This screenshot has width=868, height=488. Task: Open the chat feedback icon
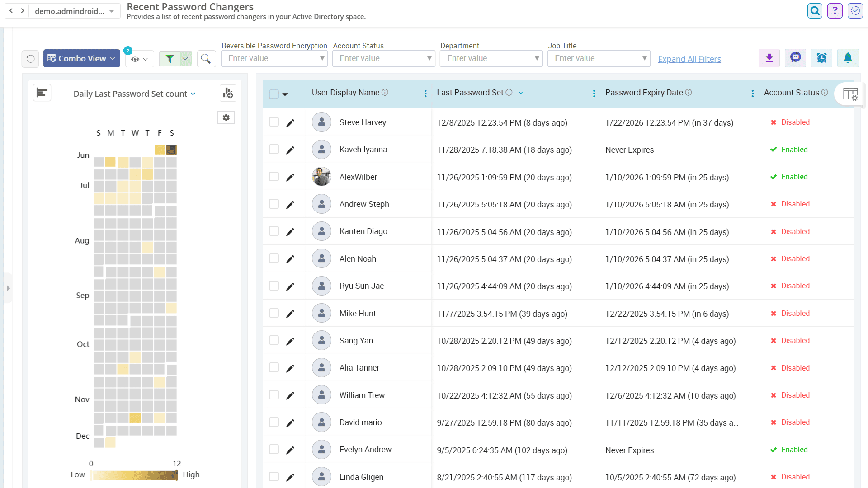795,58
